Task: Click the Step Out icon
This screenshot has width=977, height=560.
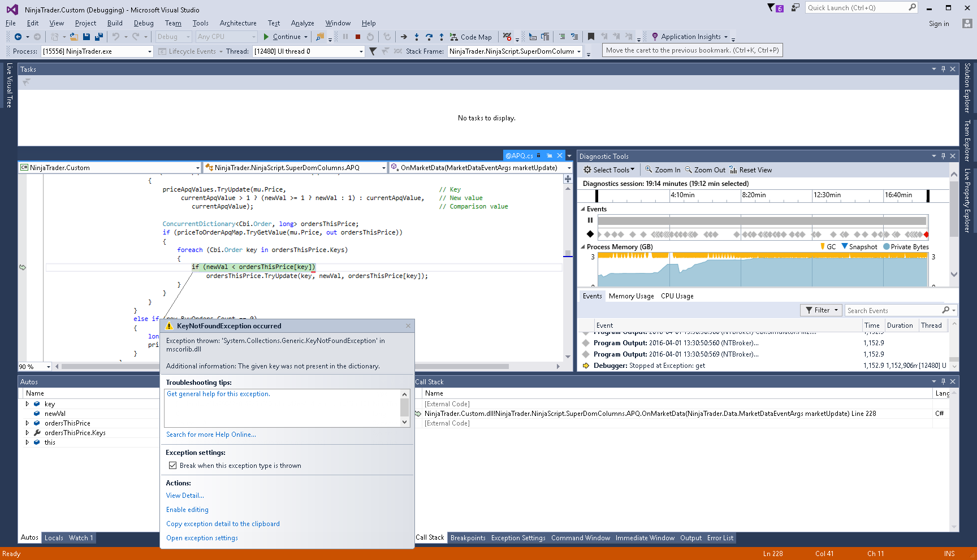Action: pos(442,37)
